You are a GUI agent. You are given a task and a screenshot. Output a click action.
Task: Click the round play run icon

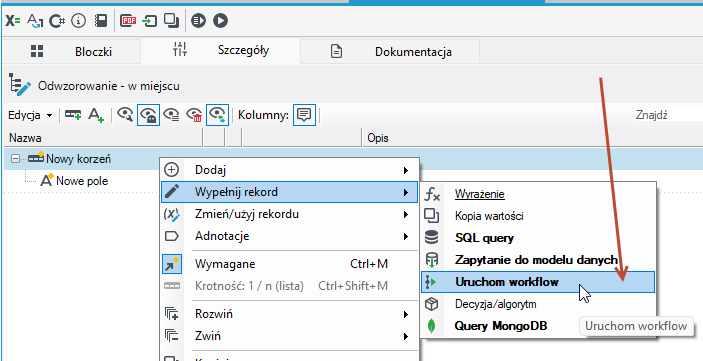click(221, 21)
